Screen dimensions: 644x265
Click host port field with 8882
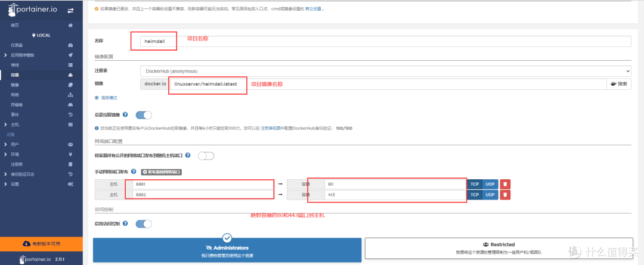pyautogui.click(x=204, y=195)
